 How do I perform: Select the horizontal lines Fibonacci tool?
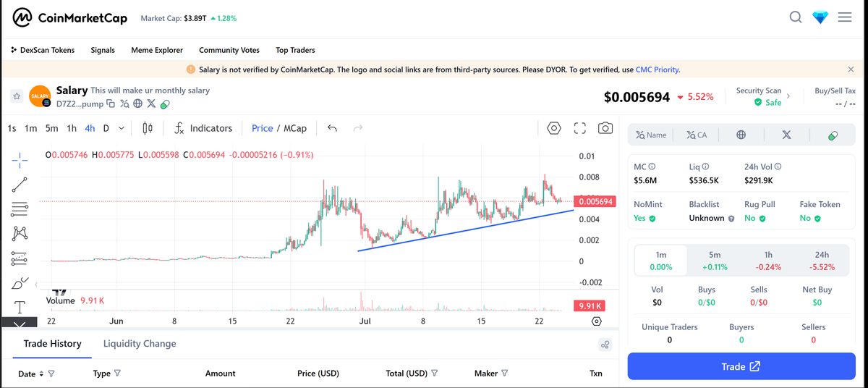pyautogui.click(x=20, y=209)
